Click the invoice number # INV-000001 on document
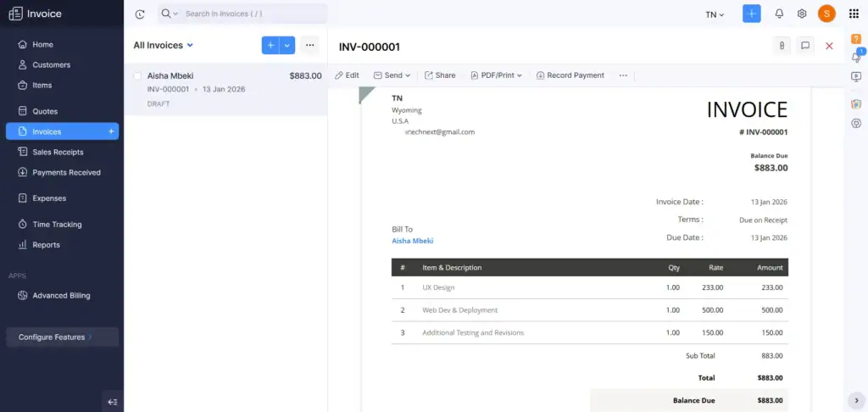 click(x=764, y=132)
